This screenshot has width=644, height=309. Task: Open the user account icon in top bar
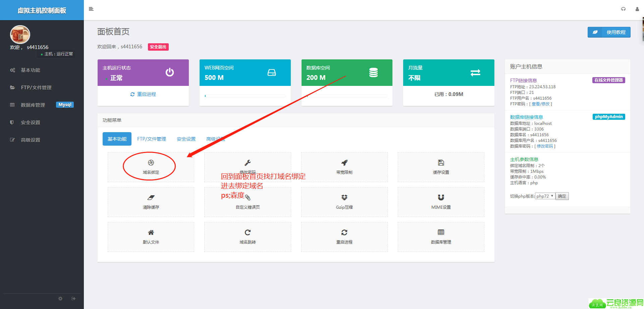[x=637, y=9]
